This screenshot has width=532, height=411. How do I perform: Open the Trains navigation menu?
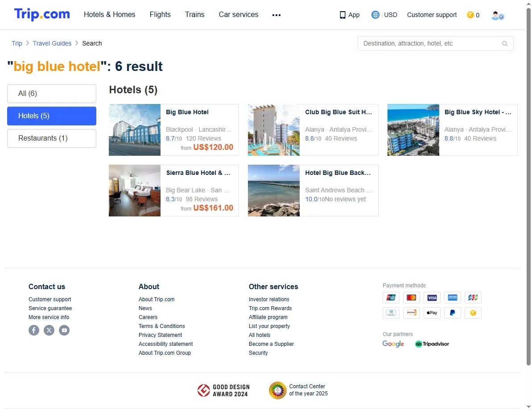tap(195, 15)
